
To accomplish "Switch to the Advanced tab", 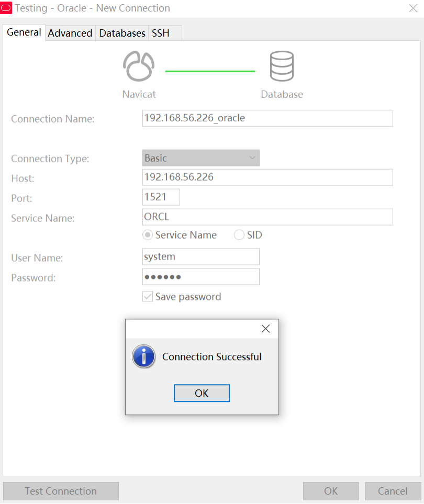I will [x=70, y=33].
